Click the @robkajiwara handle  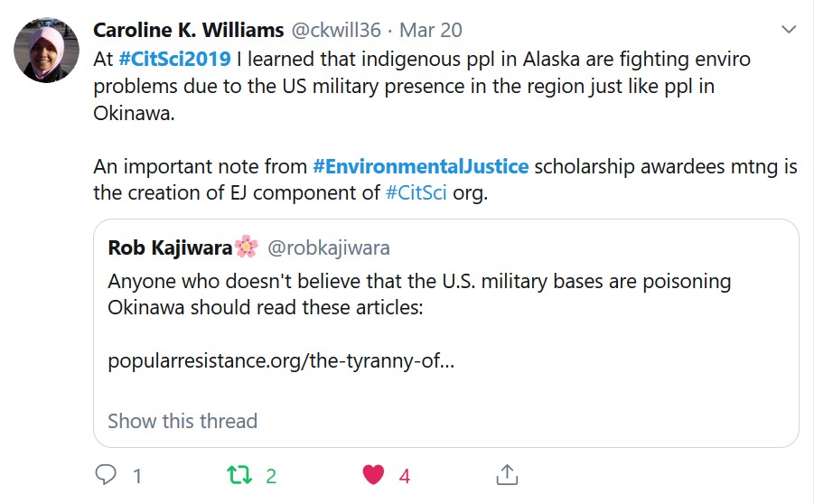tap(329, 247)
